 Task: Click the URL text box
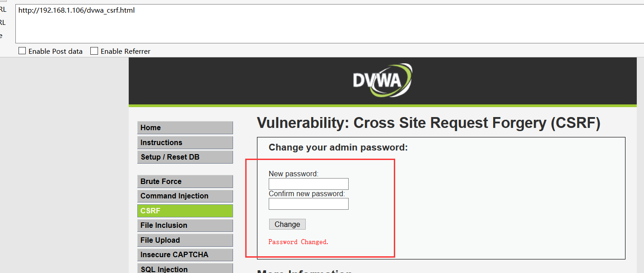[x=329, y=24]
